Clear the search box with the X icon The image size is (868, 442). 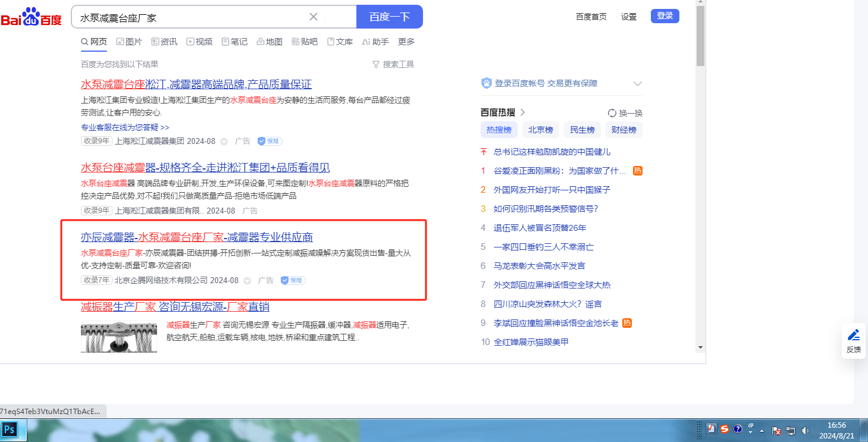314,17
